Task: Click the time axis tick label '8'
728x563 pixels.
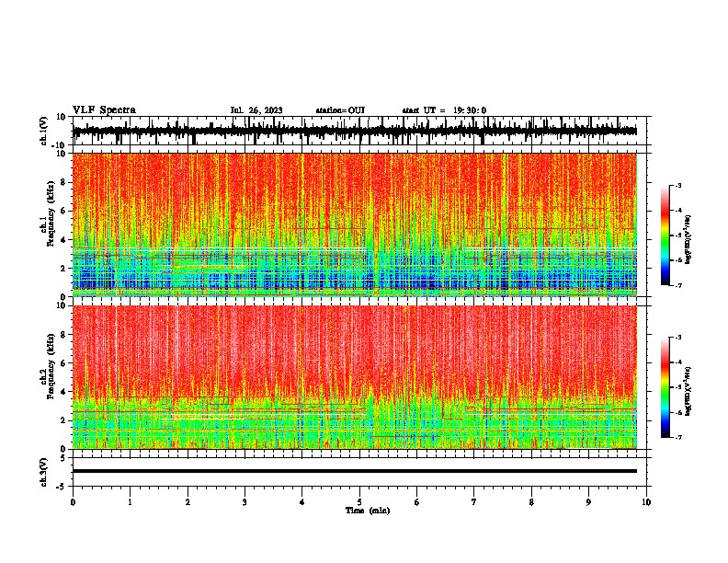Action: 531,502
